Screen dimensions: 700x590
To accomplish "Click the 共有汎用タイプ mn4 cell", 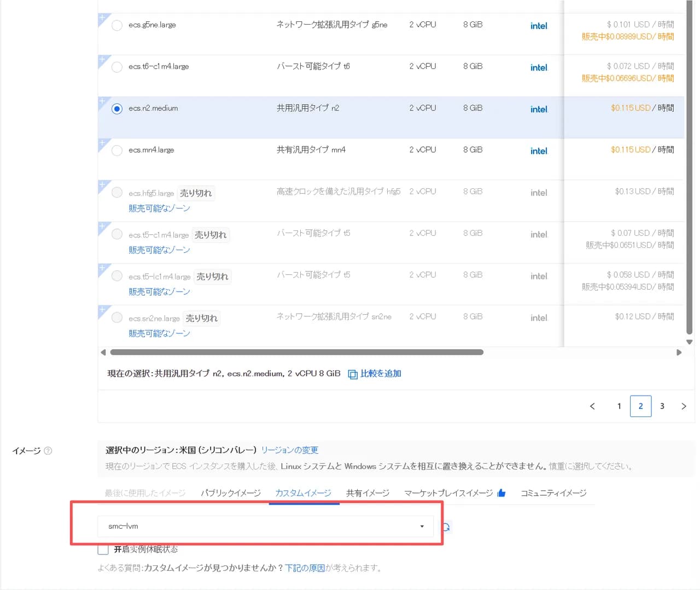I will point(311,149).
